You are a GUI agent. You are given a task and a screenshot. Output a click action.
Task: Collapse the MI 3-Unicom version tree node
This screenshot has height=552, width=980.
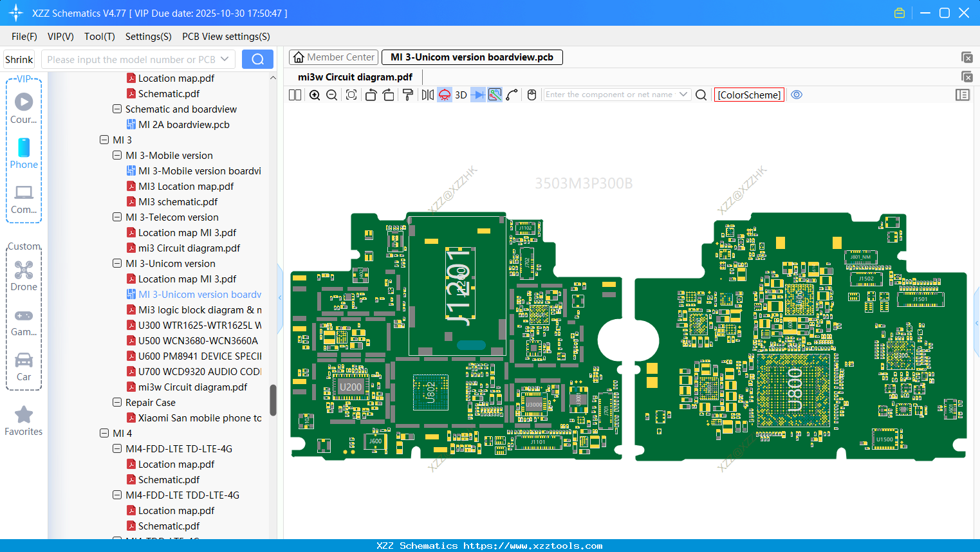pyautogui.click(x=117, y=263)
